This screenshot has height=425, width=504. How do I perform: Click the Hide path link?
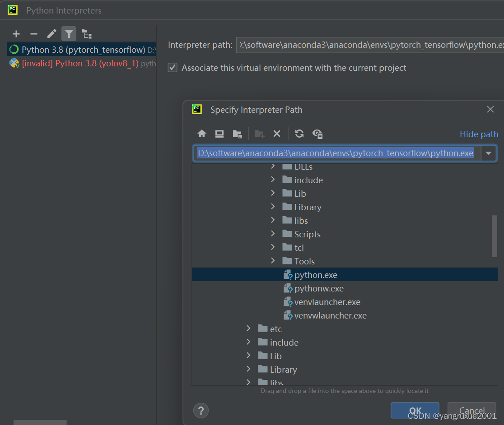[x=479, y=134]
